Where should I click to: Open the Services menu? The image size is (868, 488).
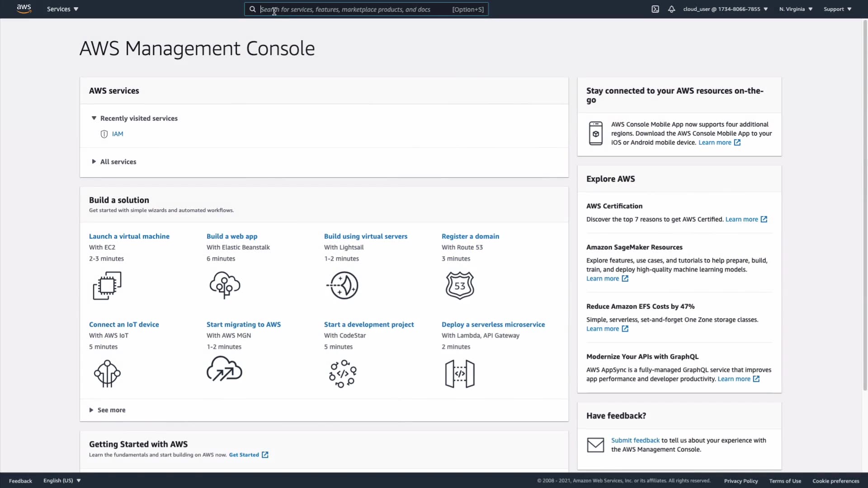62,9
